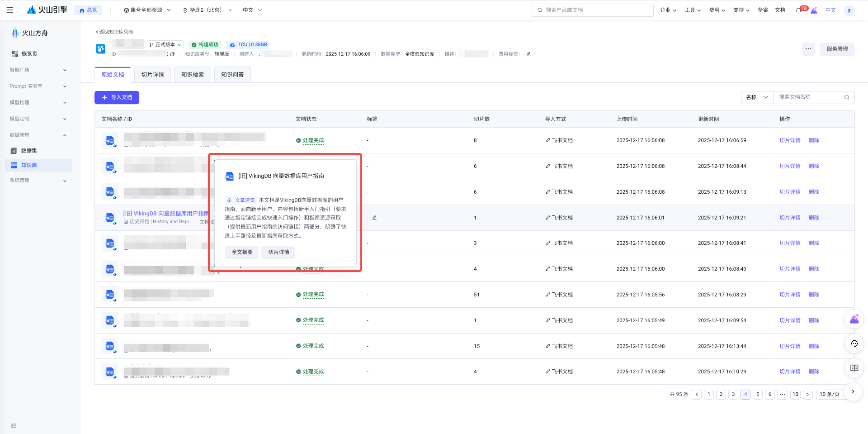Screen dimensions: 868x434
Task: Click the 火山引擎 logo
Action: tap(47, 10)
